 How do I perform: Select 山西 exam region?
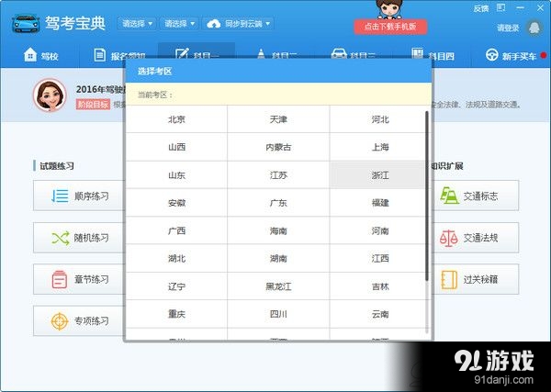[176, 147]
